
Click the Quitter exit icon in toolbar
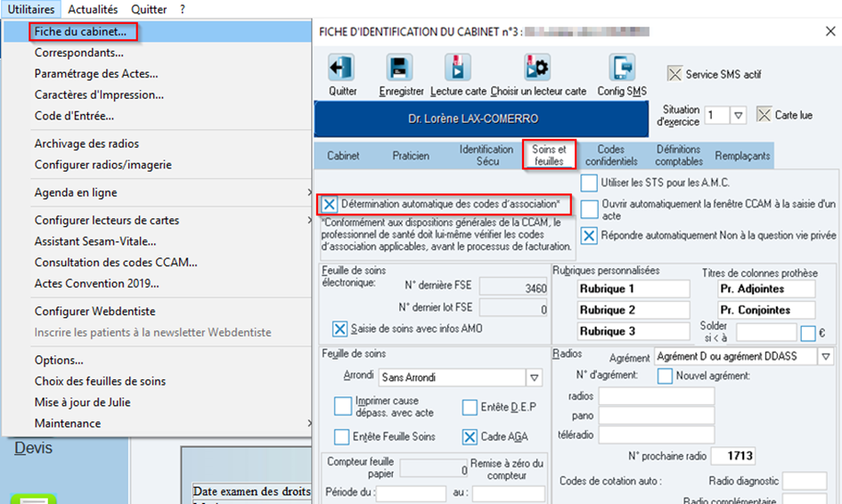341,69
